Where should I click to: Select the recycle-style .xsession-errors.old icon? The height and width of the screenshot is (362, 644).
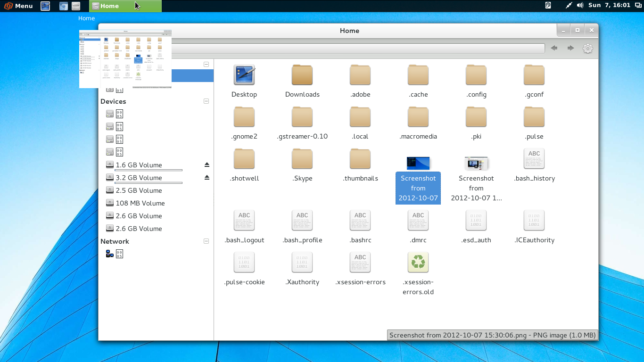coord(418,262)
